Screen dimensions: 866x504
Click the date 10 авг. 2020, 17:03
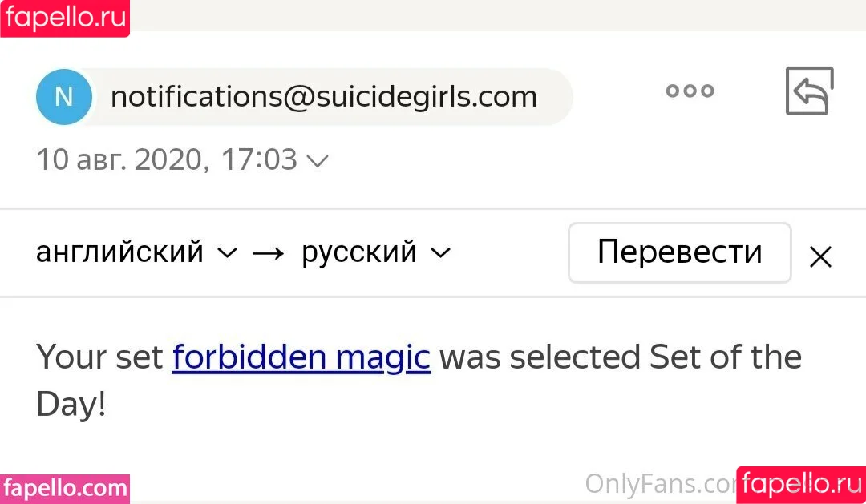pos(167,159)
